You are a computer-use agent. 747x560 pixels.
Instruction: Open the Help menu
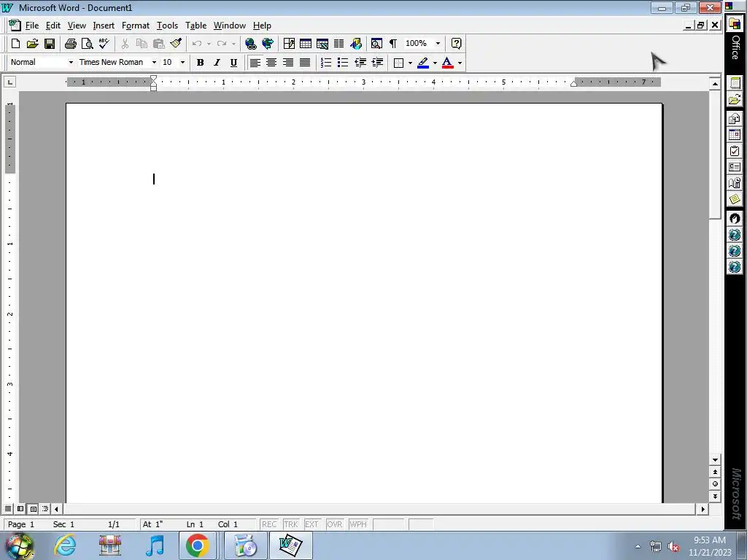tap(262, 26)
